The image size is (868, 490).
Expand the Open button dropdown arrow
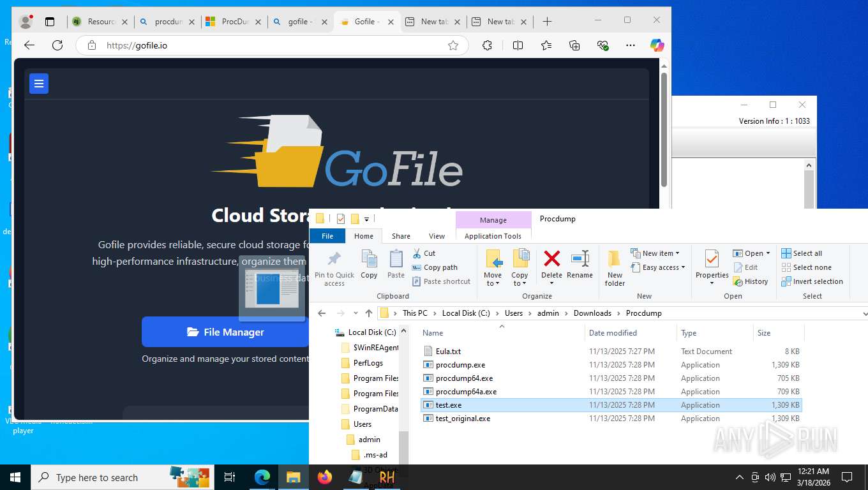click(x=768, y=253)
